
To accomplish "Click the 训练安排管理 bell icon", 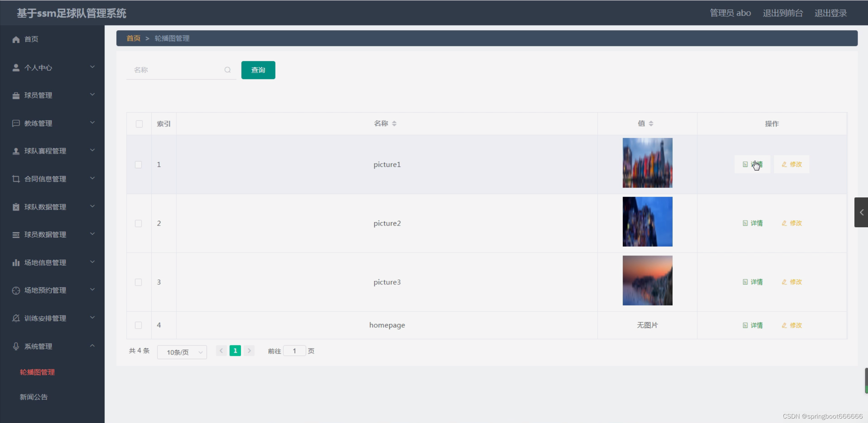I will pyautogui.click(x=16, y=318).
